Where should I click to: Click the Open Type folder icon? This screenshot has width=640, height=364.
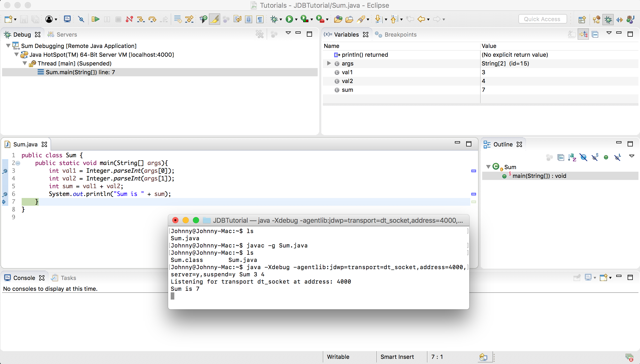click(338, 19)
